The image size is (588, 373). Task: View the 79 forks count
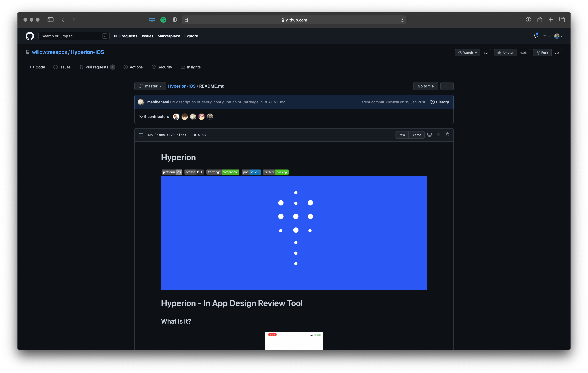[x=557, y=53]
